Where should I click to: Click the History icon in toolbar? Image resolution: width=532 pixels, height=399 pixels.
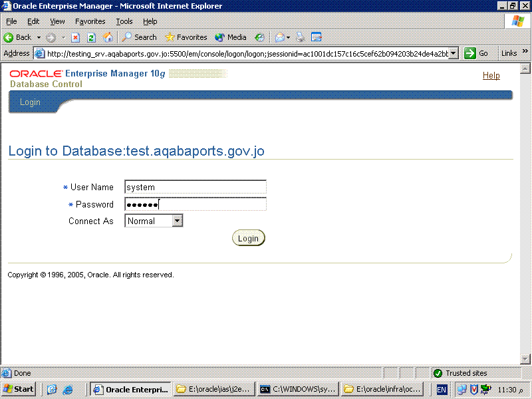click(x=259, y=37)
